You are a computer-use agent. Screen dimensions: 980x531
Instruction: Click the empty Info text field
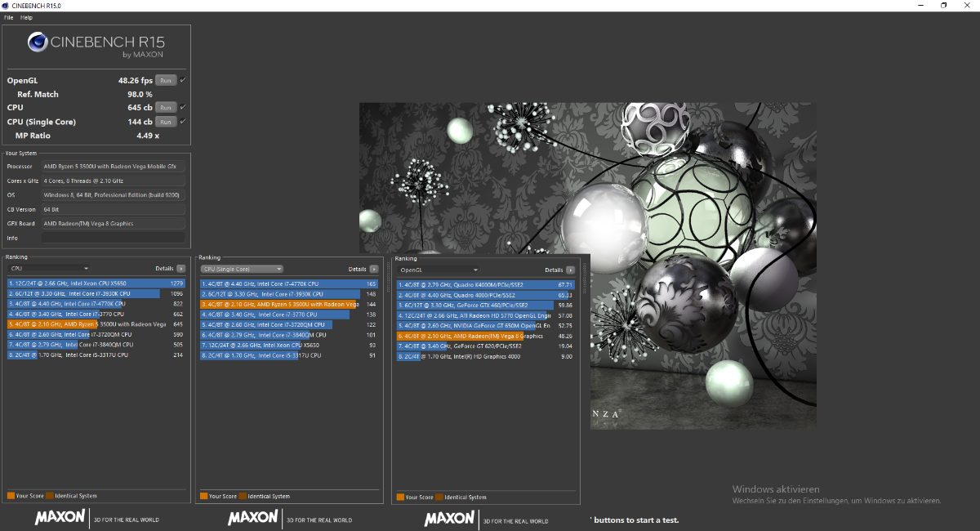[113, 238]
